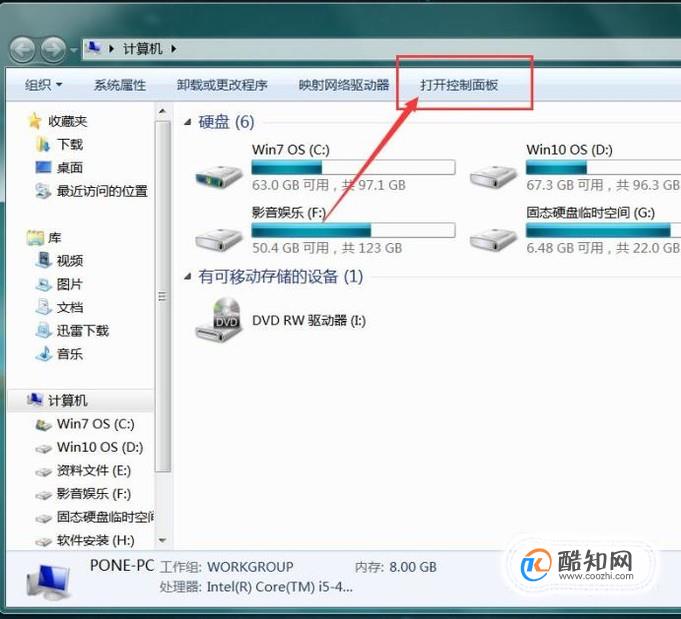The height and width of the screenshot is (619, 681).
Task: Select the Win7 OS (C:) drive icon in main pane
Action: (219, 175)
